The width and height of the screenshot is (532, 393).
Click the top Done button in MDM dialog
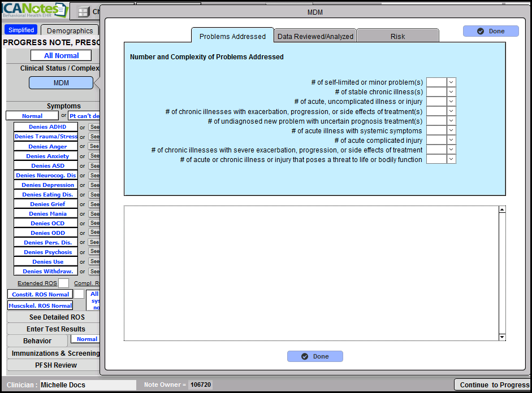pos(491,31)
